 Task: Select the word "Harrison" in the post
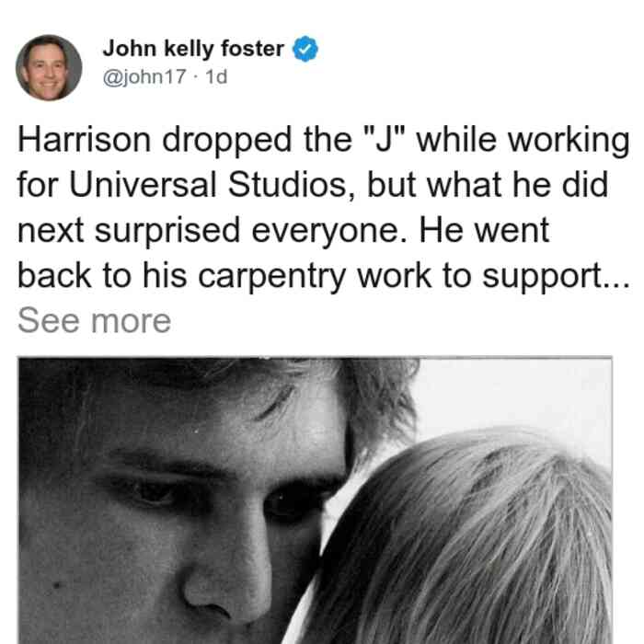pyautogui.click(x=85, y=140)
